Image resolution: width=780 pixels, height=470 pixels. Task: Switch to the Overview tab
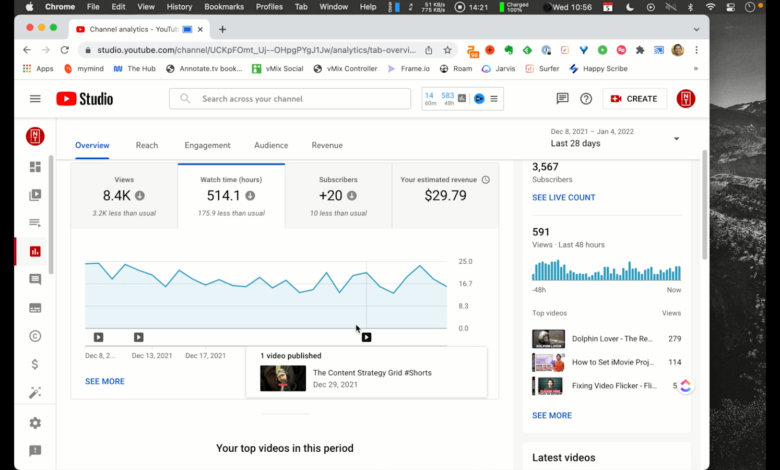[x=92, y=145]
